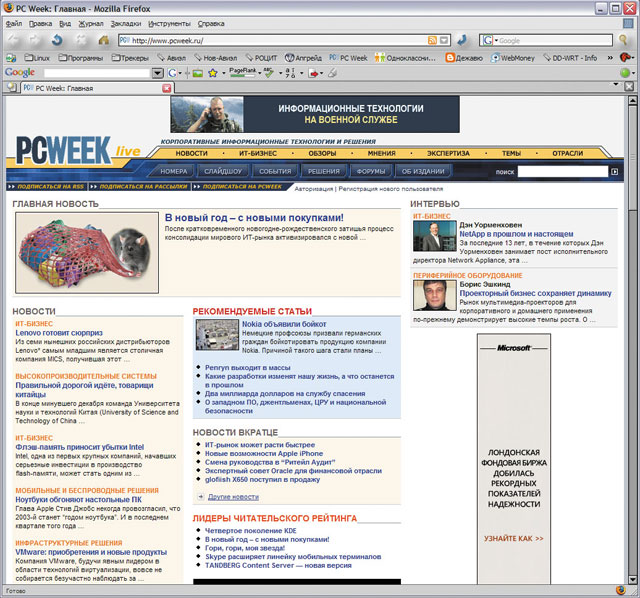Click the Firefox icon in status bar
The width and height of the screenshot is (640, 598).
tap(620, 590)
